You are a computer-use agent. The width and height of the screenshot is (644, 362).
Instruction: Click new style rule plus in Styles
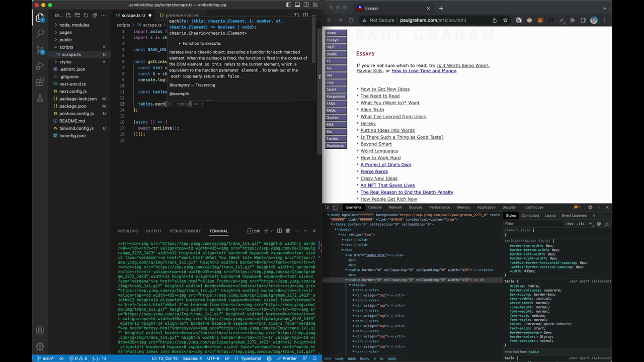click(591, 224)
